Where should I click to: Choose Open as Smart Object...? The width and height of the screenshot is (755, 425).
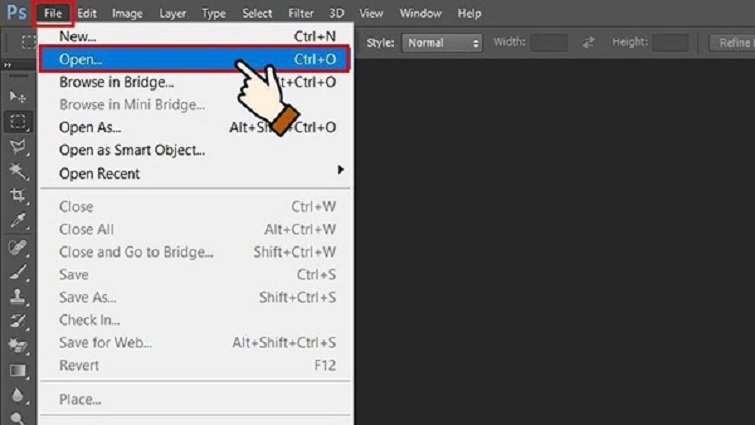pyautogui.click(x=195, y=150)
